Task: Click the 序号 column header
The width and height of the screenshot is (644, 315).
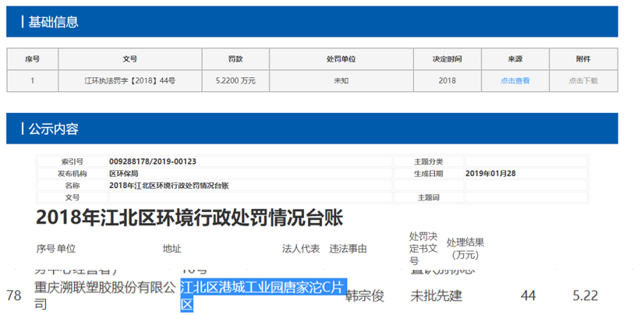Action: point(33,59)
